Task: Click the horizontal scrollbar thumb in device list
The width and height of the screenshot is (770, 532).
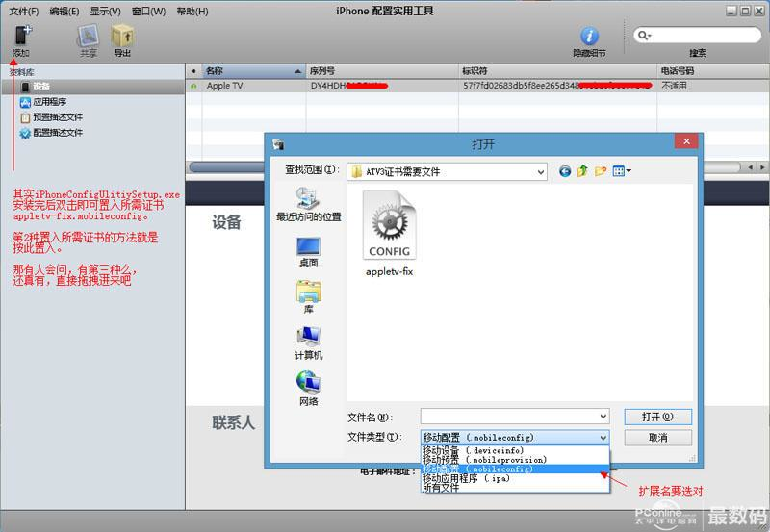Action: tap(227, 167)
